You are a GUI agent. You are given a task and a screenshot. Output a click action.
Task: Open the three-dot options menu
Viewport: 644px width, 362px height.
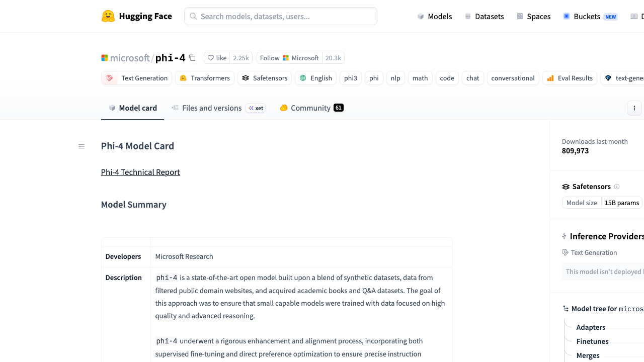click(634, 108)
